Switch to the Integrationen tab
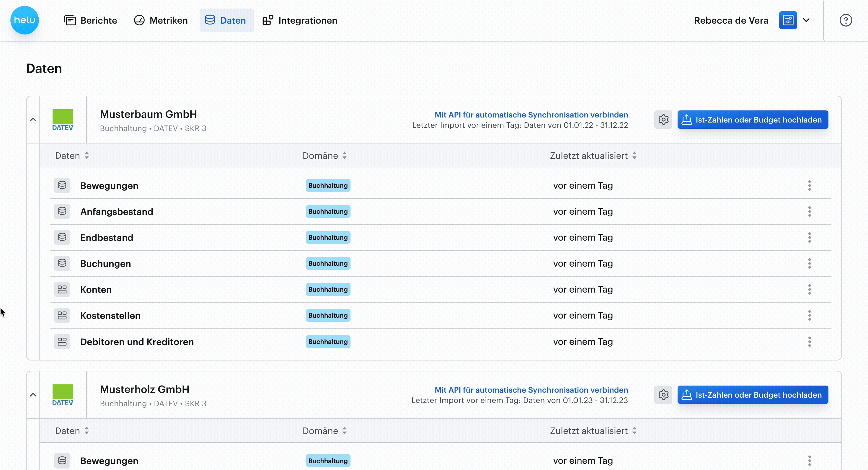Screen dimensions: 868x470 [x=300, y=20]
